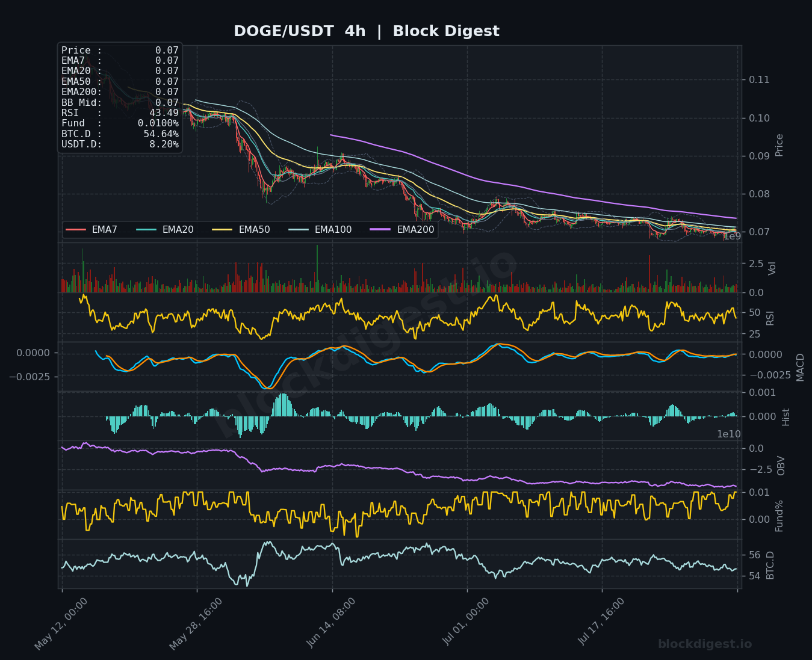Click the 0.0 tick on Vol axis
The width and height of the screenshot is (812, 660).
tap(756, 292)
